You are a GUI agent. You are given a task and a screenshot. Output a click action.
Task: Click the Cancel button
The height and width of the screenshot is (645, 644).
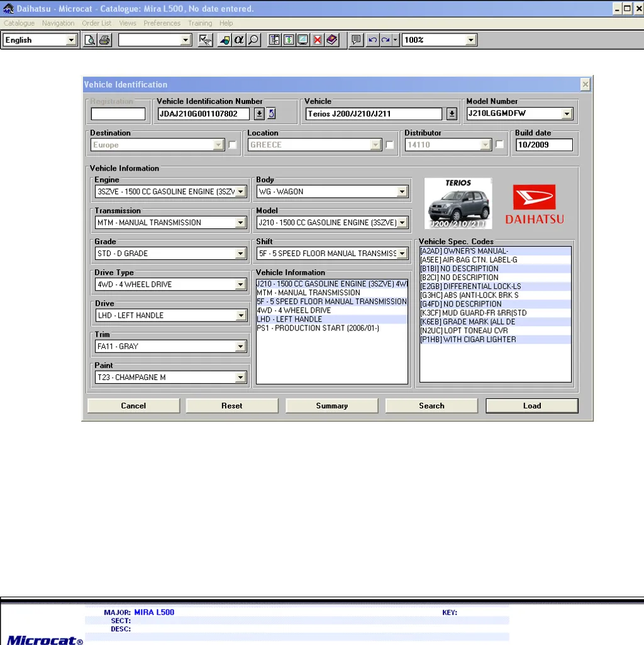coord(133,406)
